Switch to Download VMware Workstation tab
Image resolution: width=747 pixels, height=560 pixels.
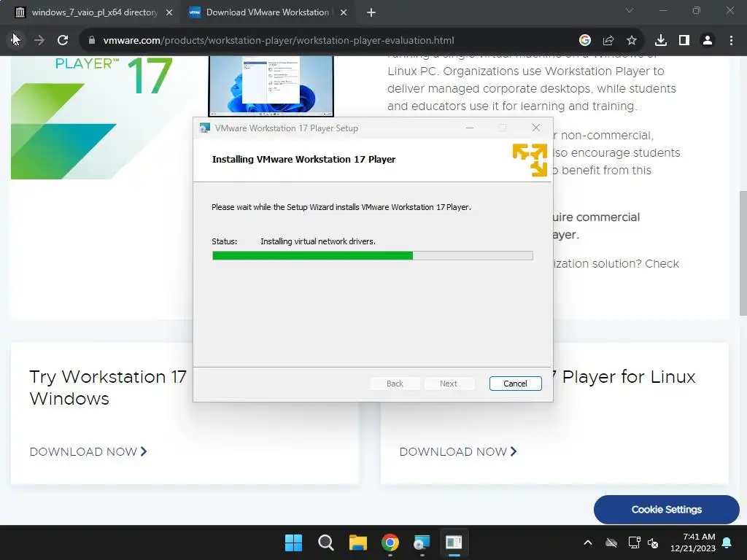tap(267, 12)
